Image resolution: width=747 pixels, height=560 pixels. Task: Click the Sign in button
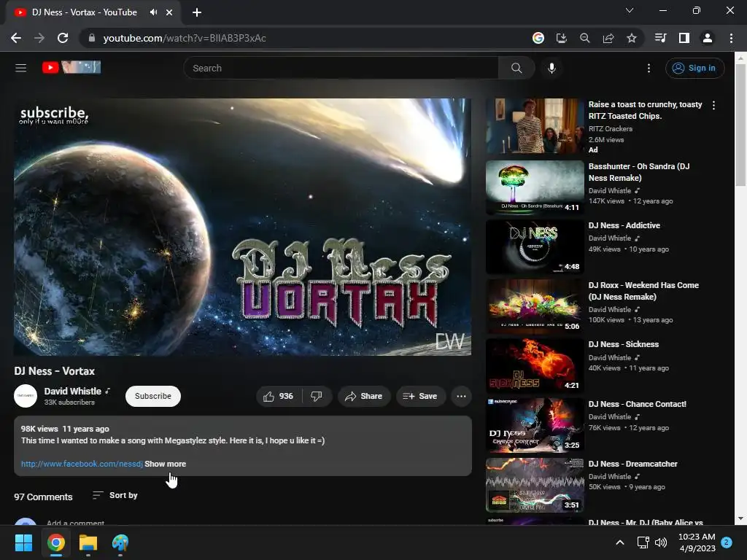694,68
